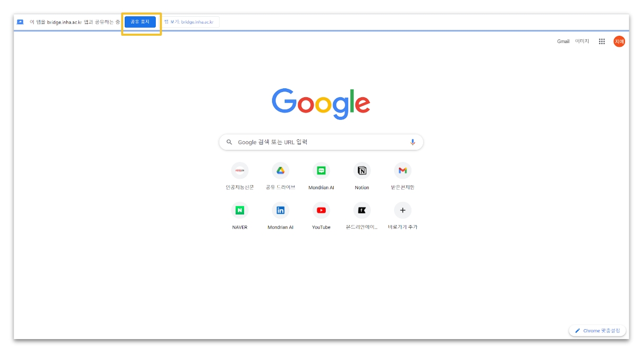Open the Google apps grid icon
Viewport: 644px width, 358px height.
(601, 42)
